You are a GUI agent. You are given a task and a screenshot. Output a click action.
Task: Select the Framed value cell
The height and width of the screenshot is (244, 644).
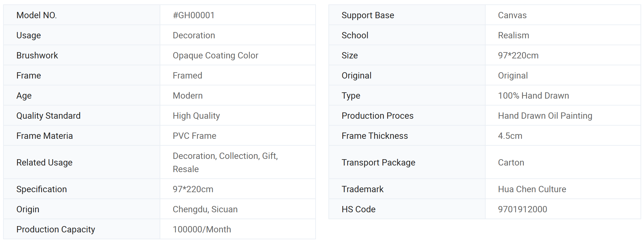238,75
